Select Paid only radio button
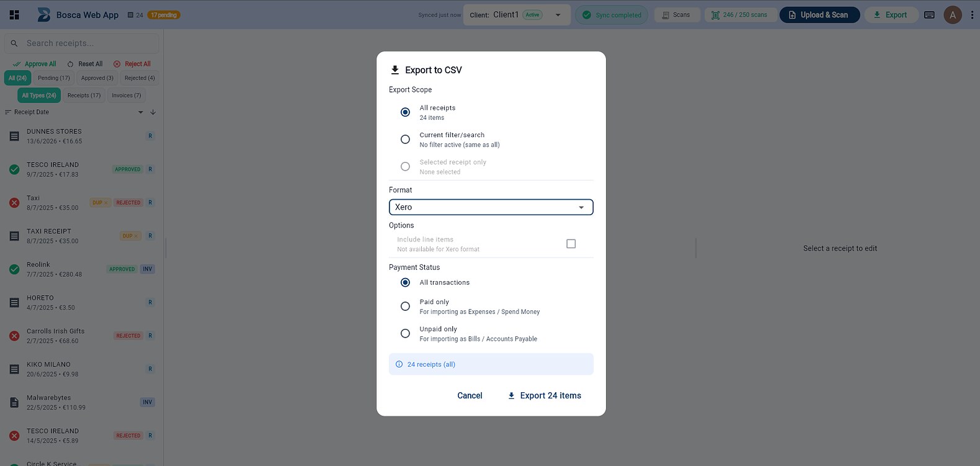980x466 pixels. (405, 307)
